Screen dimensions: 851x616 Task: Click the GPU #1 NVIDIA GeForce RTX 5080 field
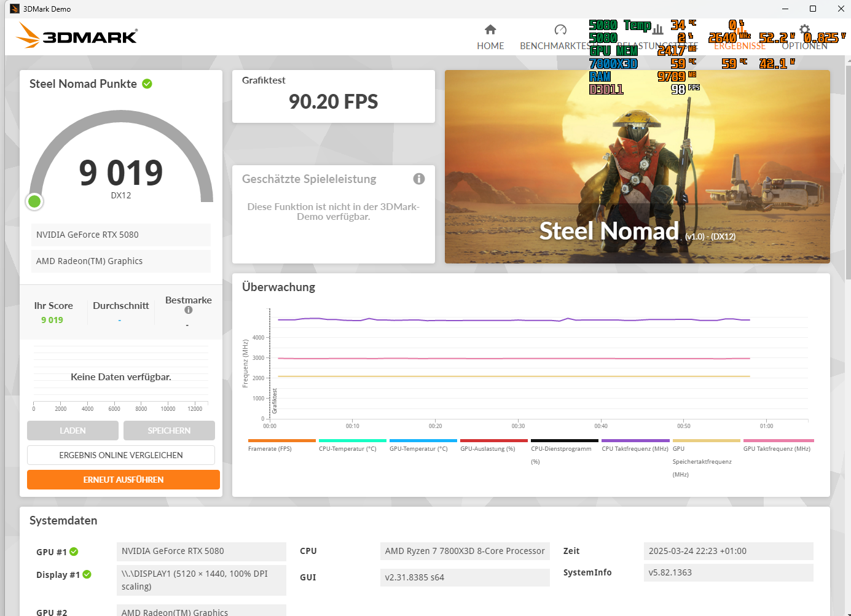coord(202,551)
